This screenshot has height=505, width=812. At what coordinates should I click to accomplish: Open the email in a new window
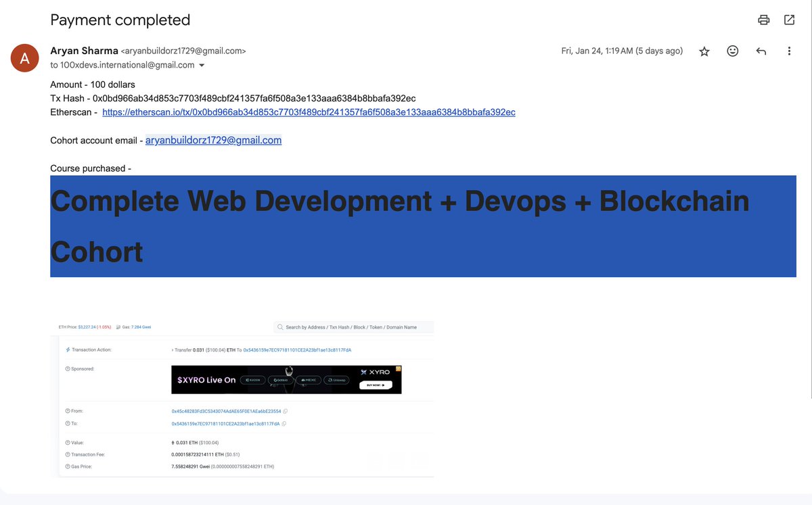[x=789, y=20]
